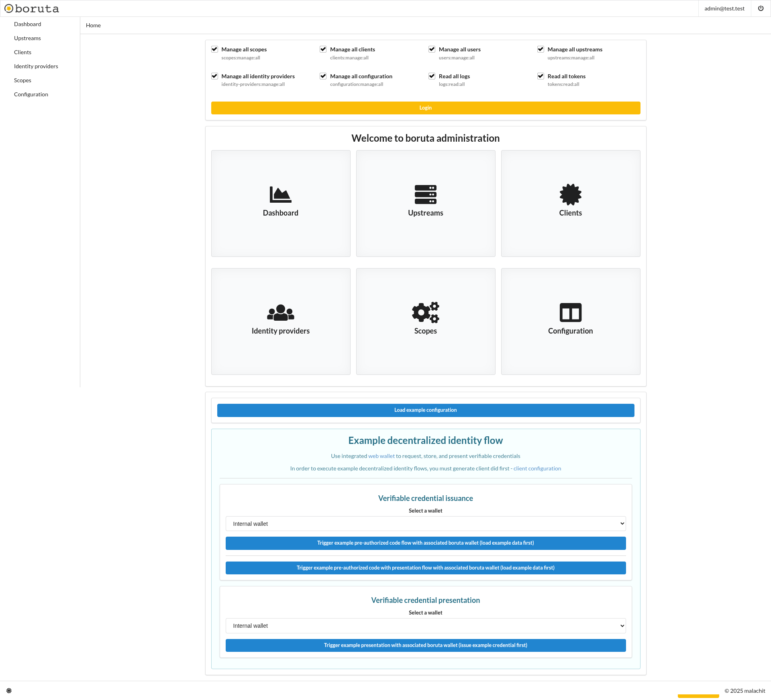Viewport: 771px width, 700px height.
Task: Trigger example pre-authorized code flow button
Action: 425,543
